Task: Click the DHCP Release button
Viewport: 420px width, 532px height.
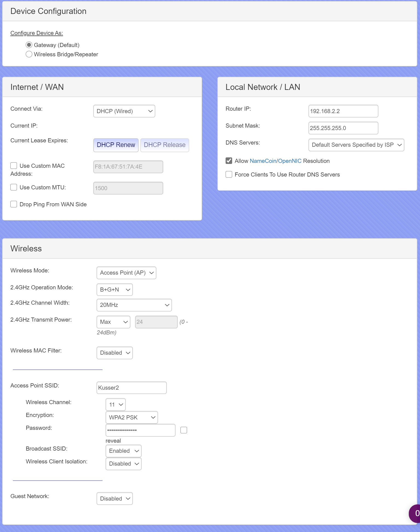Action: pyautogui.click(x=165, y=145)
